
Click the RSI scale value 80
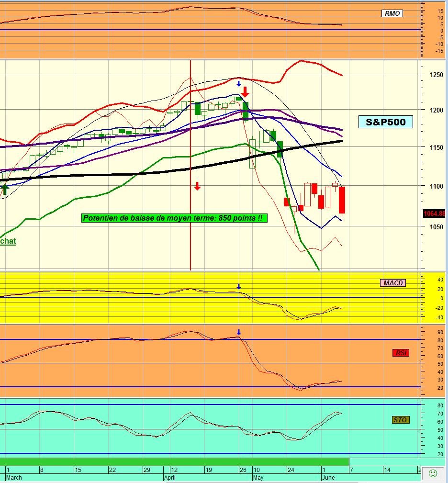440,340
